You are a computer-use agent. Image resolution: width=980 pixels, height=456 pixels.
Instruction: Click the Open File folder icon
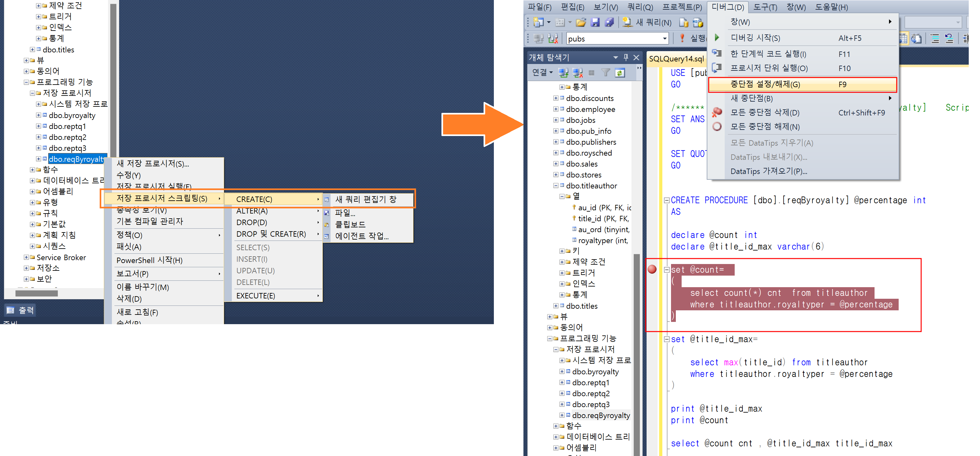click(581, 23)
